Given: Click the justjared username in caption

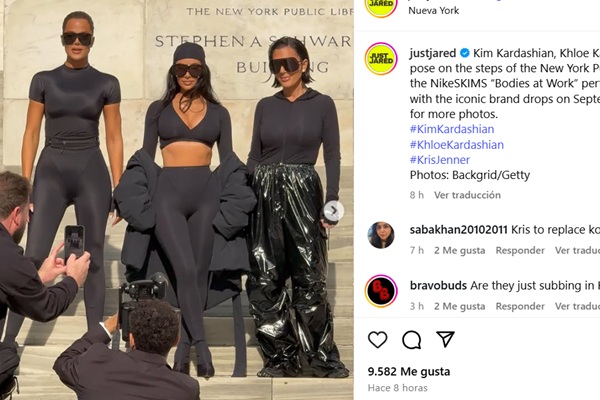Looking at the screenshot, I should point(433,53).
